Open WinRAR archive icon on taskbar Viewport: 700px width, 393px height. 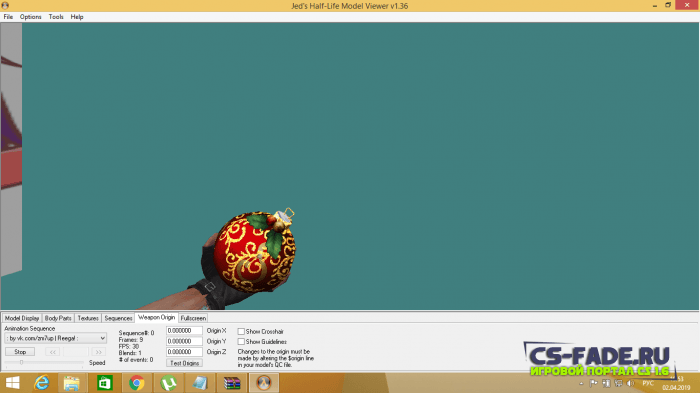click(x=232, y=383)
